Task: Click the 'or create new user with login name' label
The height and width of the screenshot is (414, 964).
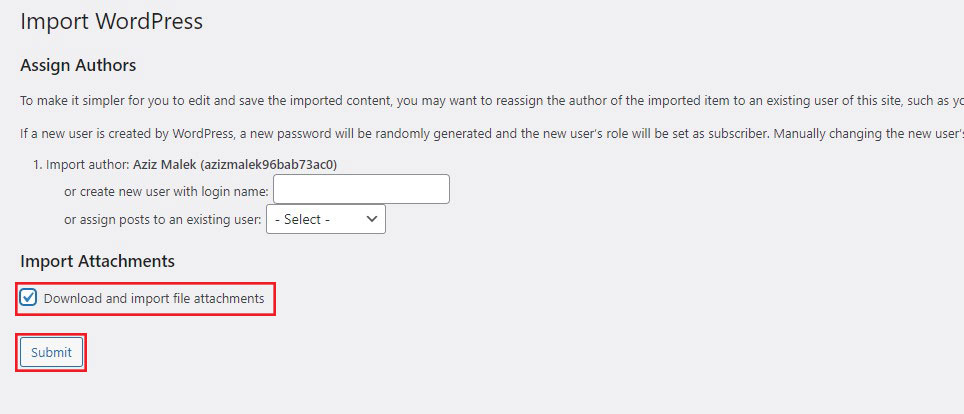Action: point(166,191)
